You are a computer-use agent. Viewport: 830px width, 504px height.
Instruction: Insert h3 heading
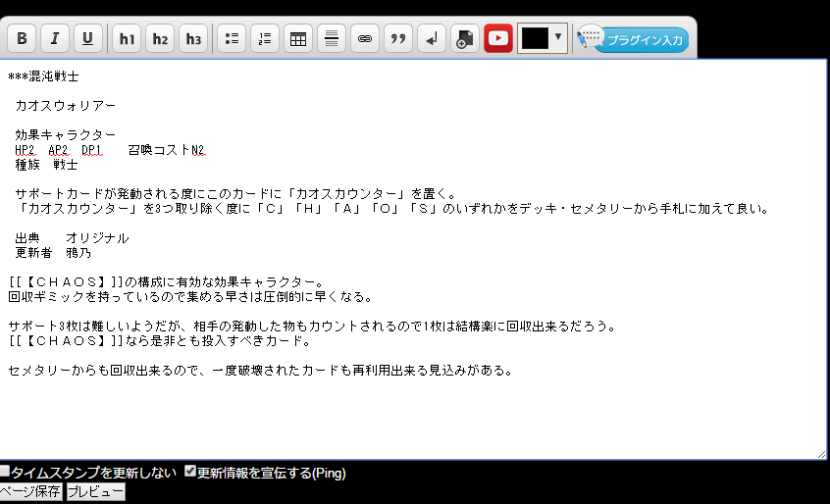[193, 38]
